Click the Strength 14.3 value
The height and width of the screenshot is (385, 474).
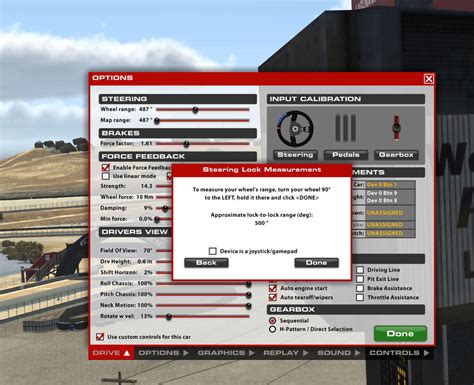146,186
